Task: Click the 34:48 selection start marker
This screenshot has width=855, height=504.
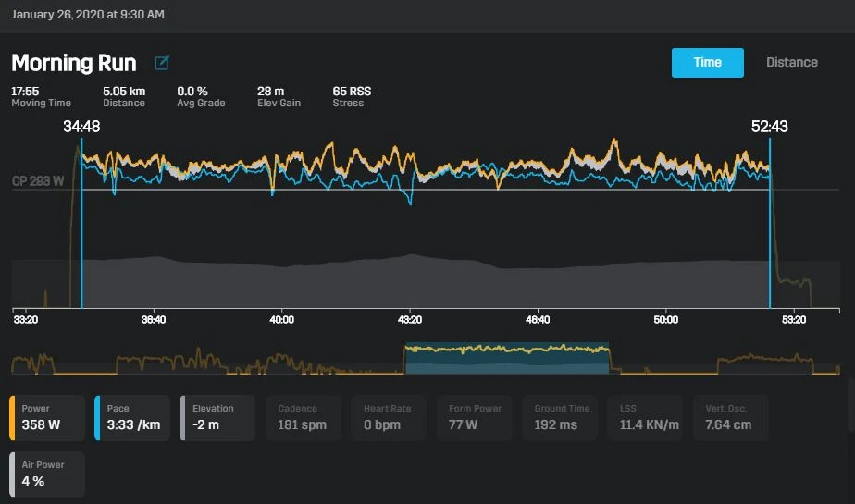Action: coord(81,127)
